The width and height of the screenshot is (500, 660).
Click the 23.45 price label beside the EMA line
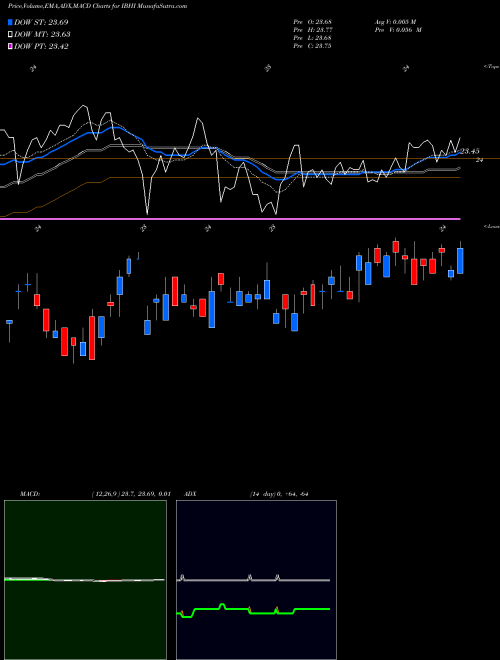tap(469, 151)
